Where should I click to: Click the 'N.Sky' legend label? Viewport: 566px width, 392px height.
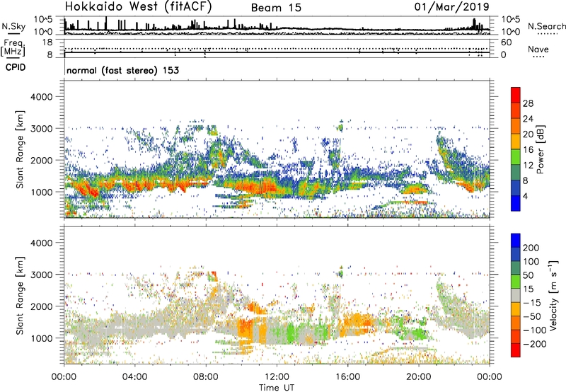pyautogui.click(x=13, y=26)
